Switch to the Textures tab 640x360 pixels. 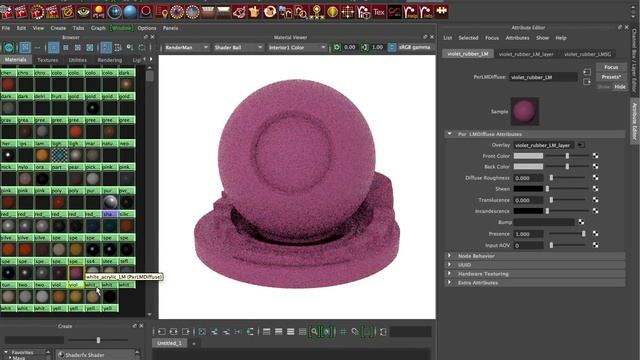pyautogui.click(x=48, y=60)
